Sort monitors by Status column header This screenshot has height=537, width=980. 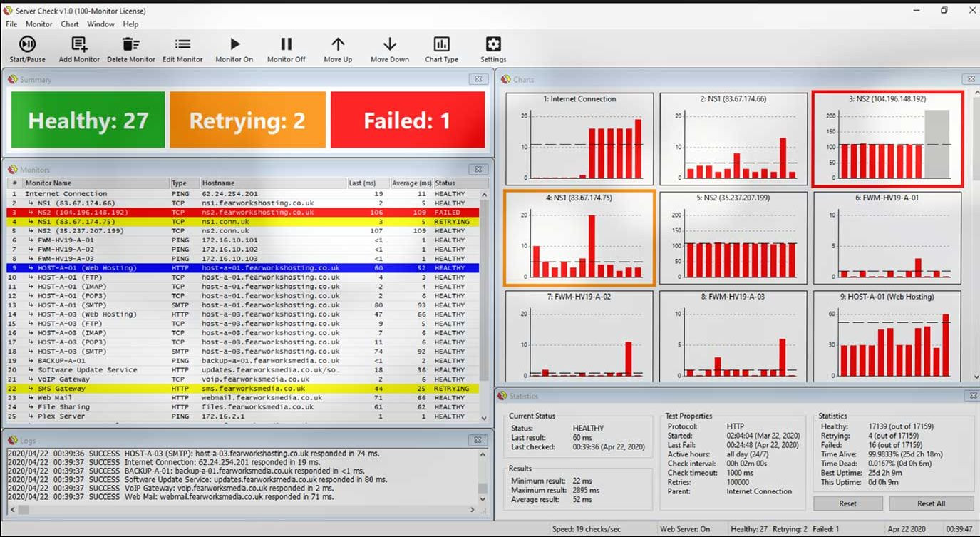456,183
